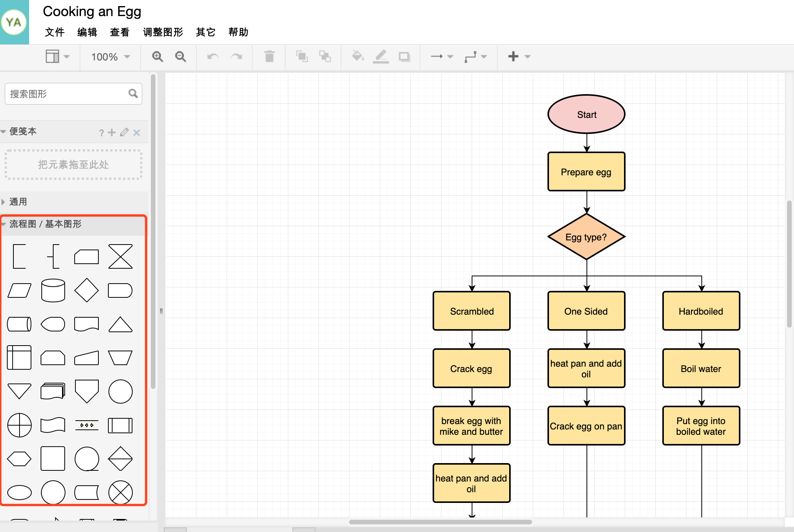Select the cylinder database shape
Viewport: 794px width, 532px height.
(x=53, y=290)
